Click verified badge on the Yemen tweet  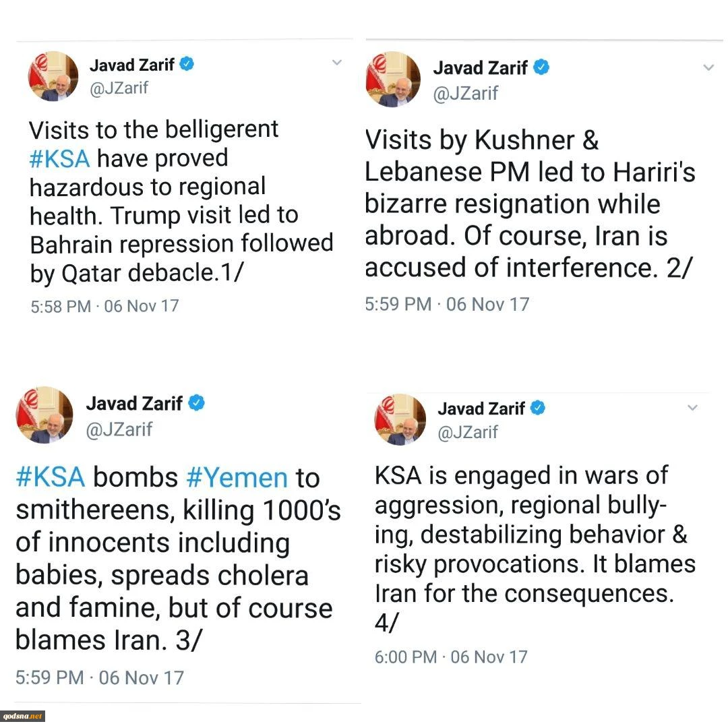click(x=196, y=402)
